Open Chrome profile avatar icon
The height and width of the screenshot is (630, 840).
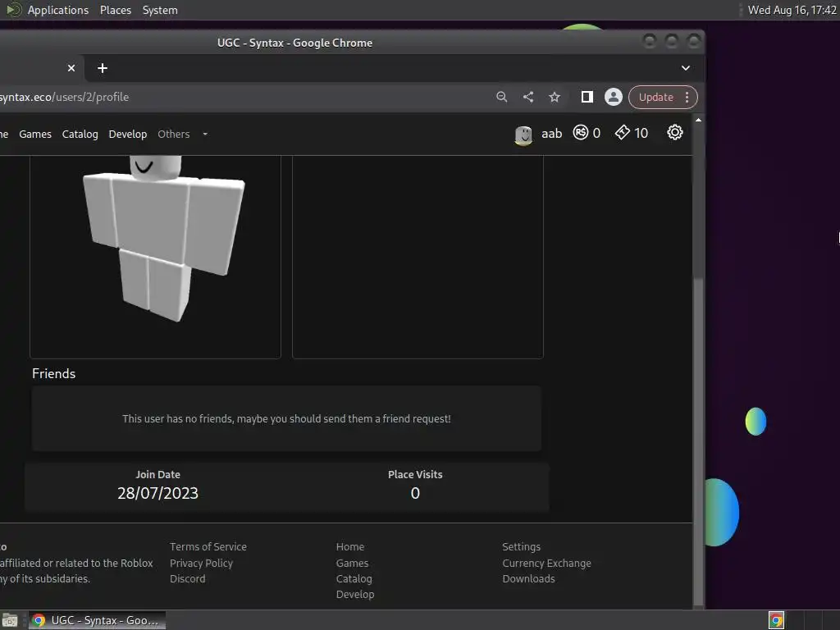tap(614, 97)
